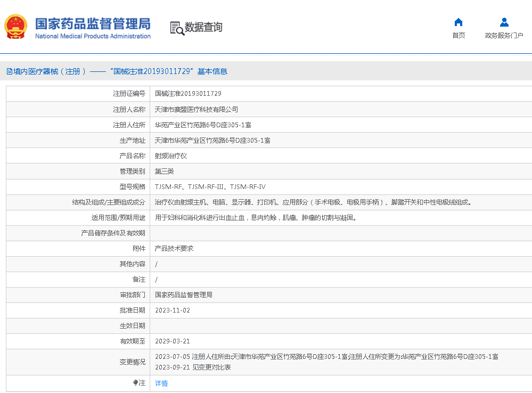Click the 产品技术要求 attachment entry
This screenshot has height=393, width=532.
pyautogui.click(x=174, y=249)
